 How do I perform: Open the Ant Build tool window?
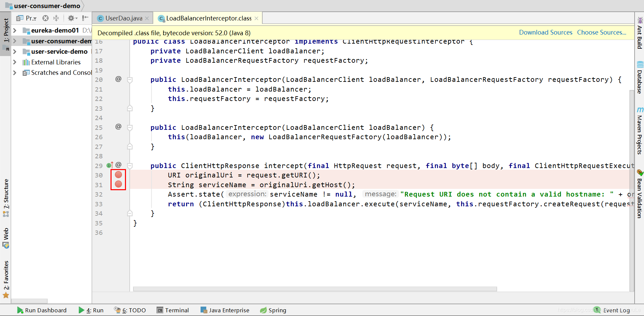point(640,33)
